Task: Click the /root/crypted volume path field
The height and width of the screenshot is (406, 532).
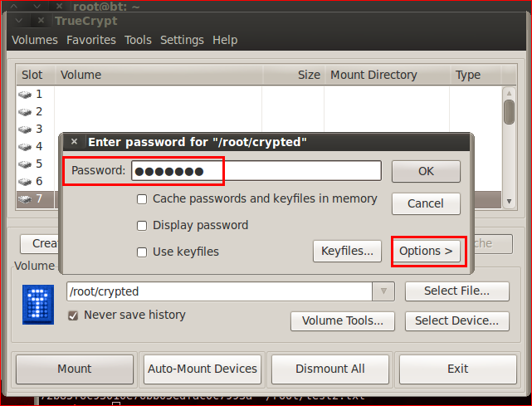Action: [x=219, y=291]
